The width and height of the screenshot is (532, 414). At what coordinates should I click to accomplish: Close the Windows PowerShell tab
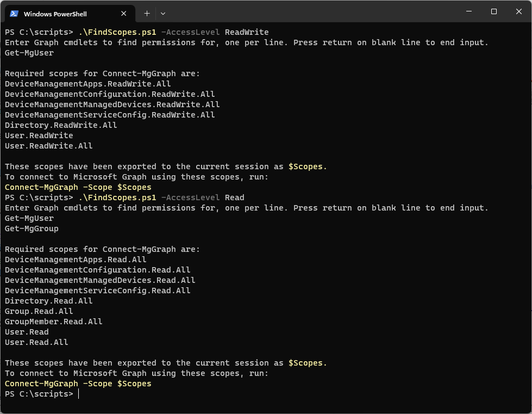[x=124, y=14]
